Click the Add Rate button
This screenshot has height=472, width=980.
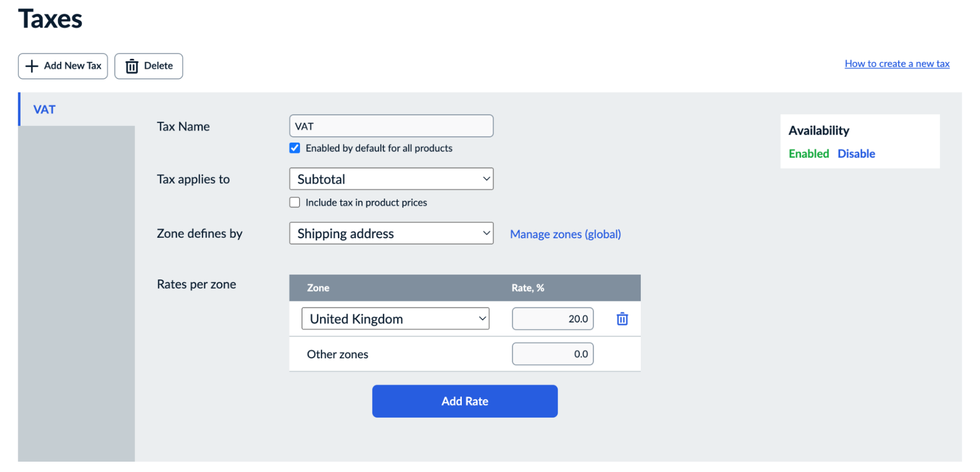[x=464, y=401]
